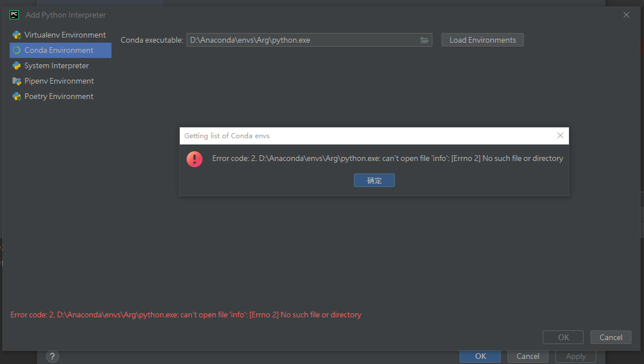Confirm error dialog with 确定 button
Viewport: 644px width, 364px height.
click(x=374, y=180)
